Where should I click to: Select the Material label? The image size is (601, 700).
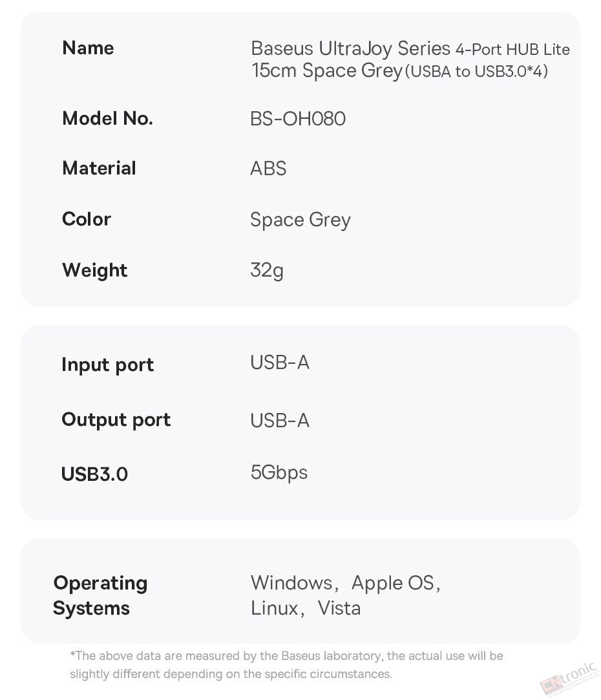pos(99,168)
